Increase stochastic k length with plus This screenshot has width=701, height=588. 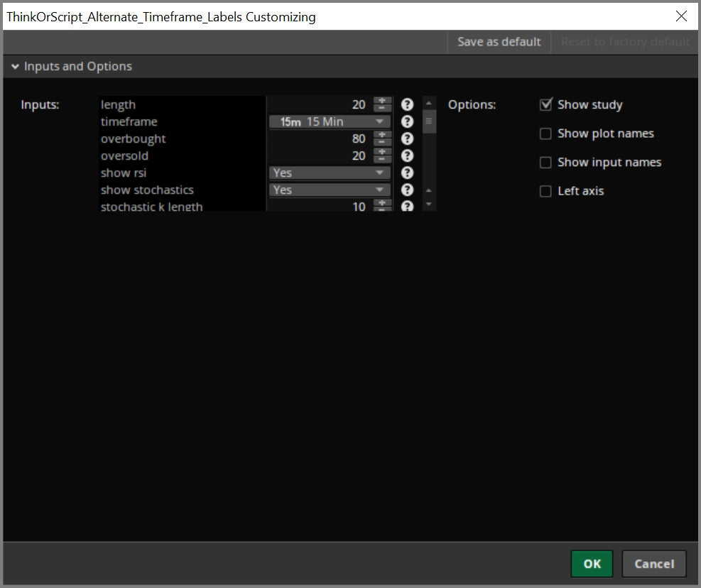click(382, 202)
